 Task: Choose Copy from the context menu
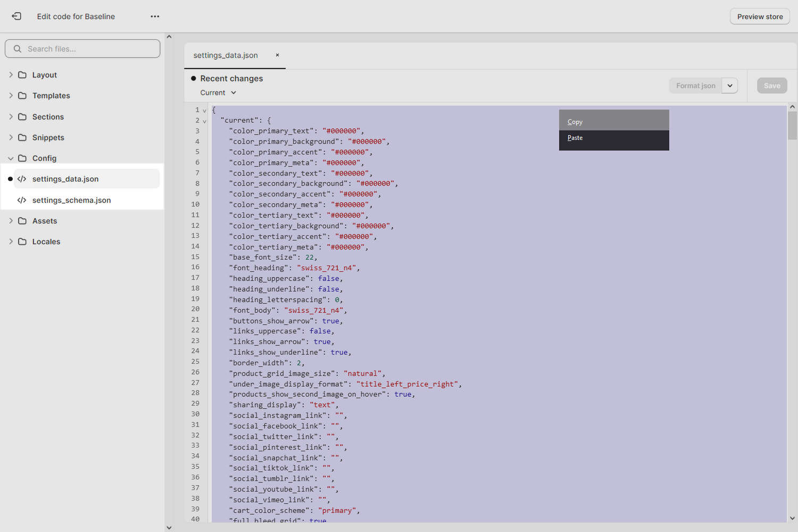click(575, 121)
